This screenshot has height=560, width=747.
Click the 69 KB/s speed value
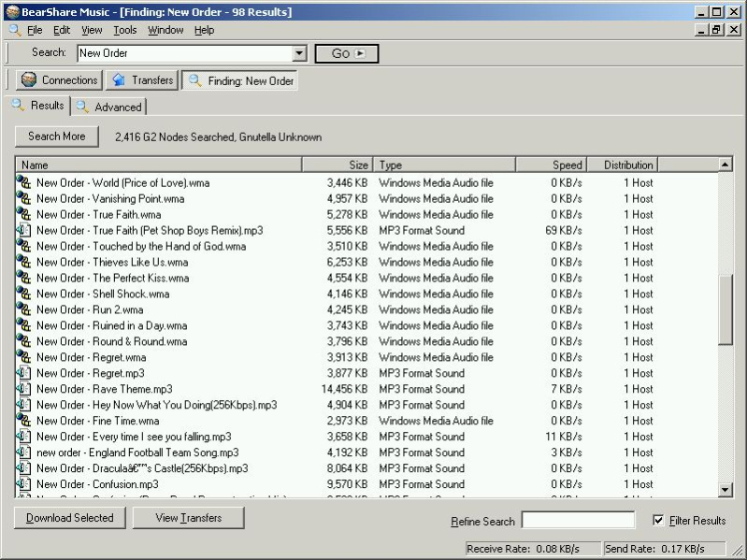[x=563, y=230]
